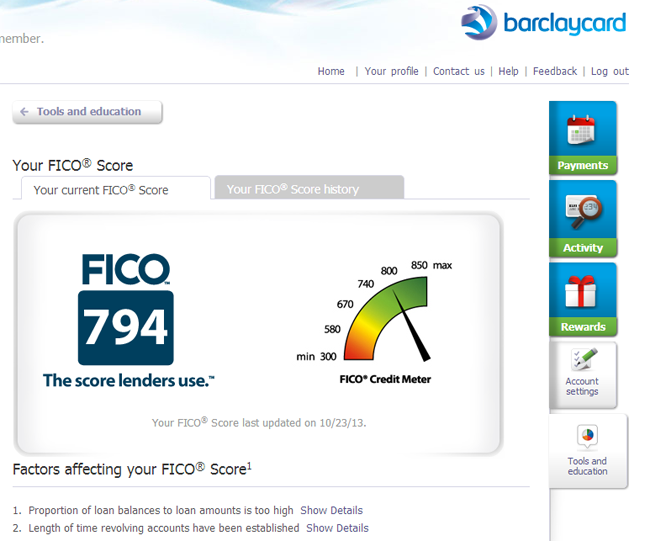Open Activity via the magnifying glass icon
The image size is (650, 541).
(x=583, y=211)
